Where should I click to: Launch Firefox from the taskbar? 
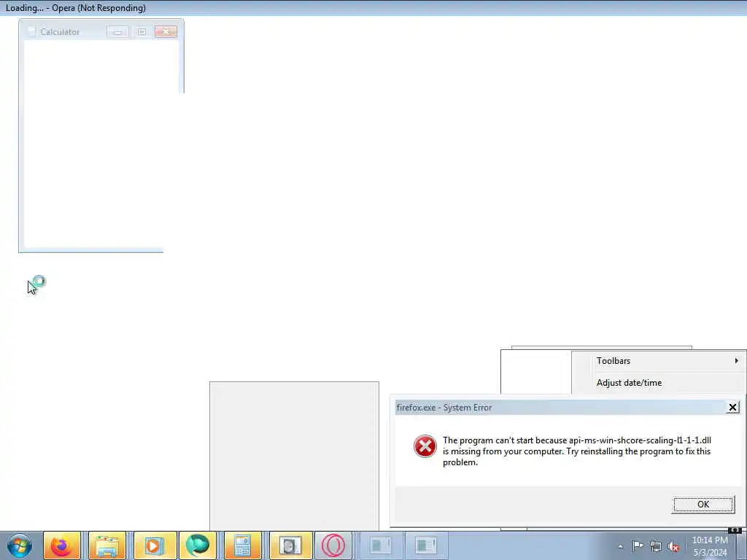(x=62, y=545)
